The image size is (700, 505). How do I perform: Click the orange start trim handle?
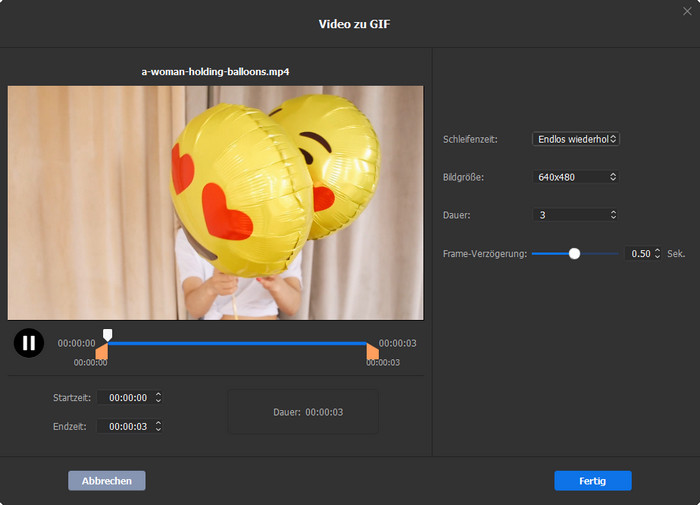click(102, 351)
